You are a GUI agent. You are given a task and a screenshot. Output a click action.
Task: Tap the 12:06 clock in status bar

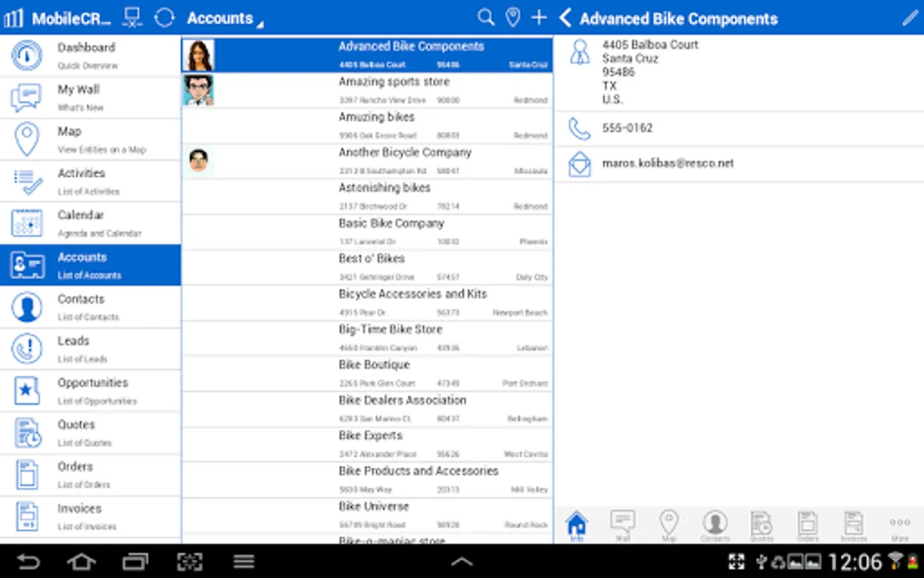855,563
